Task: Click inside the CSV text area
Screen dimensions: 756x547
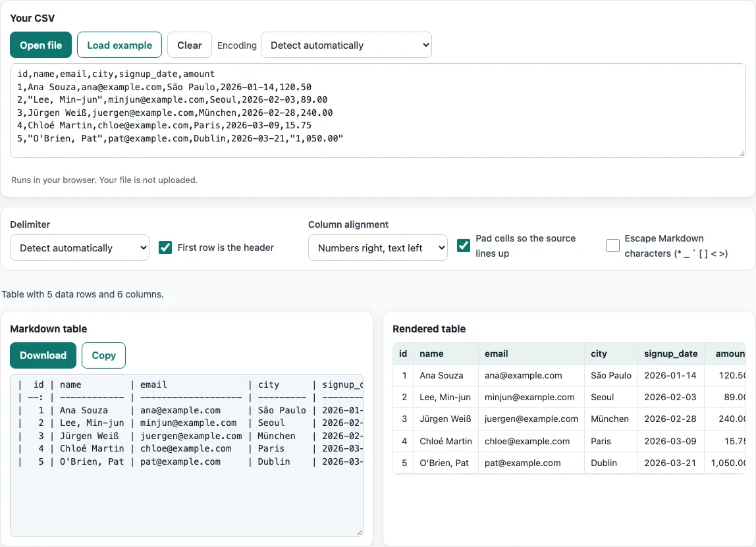Action: (x=378, y=111)
